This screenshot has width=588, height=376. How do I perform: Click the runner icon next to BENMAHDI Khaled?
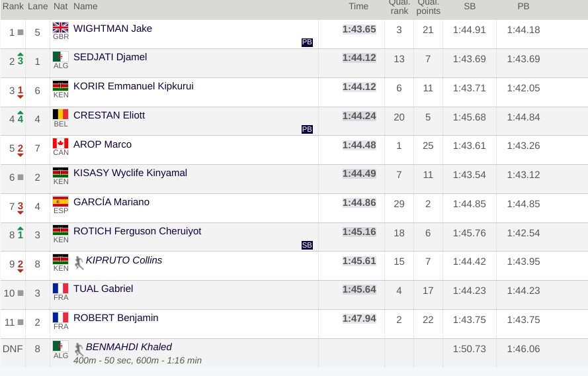point(79,350)
